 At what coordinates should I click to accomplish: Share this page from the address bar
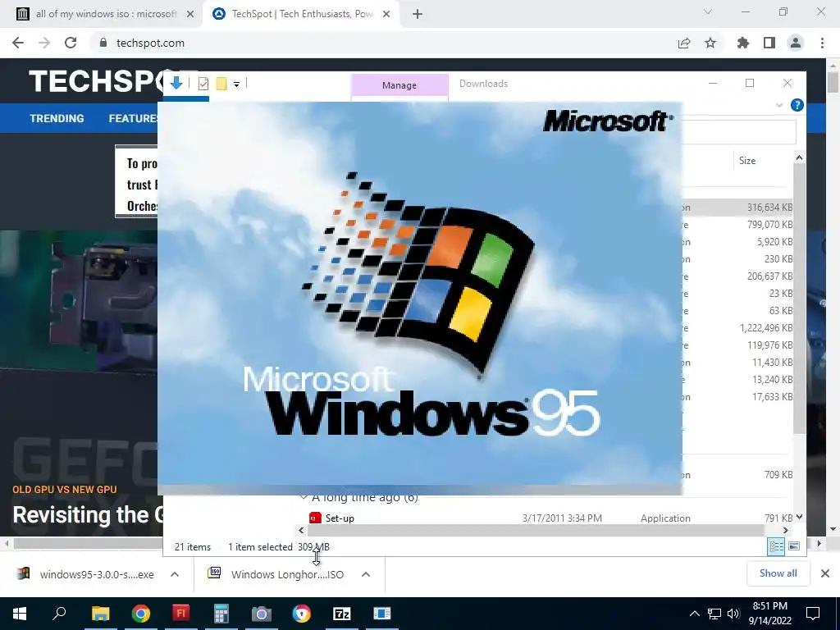pos(684,43)
